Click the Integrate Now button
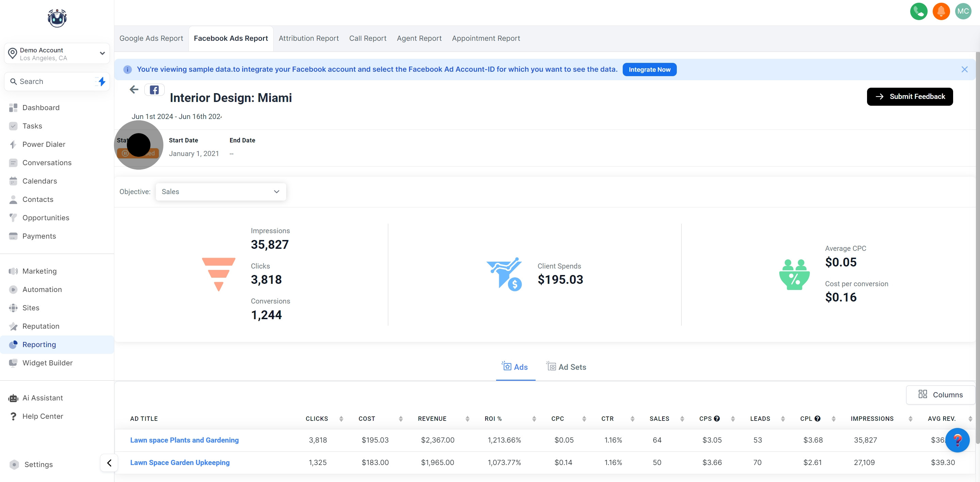 click(x=649, y=70)
